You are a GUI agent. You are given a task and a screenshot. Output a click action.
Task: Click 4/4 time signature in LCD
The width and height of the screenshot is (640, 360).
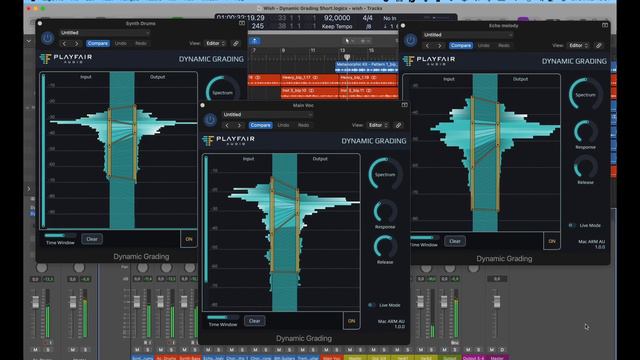[367, 18]
